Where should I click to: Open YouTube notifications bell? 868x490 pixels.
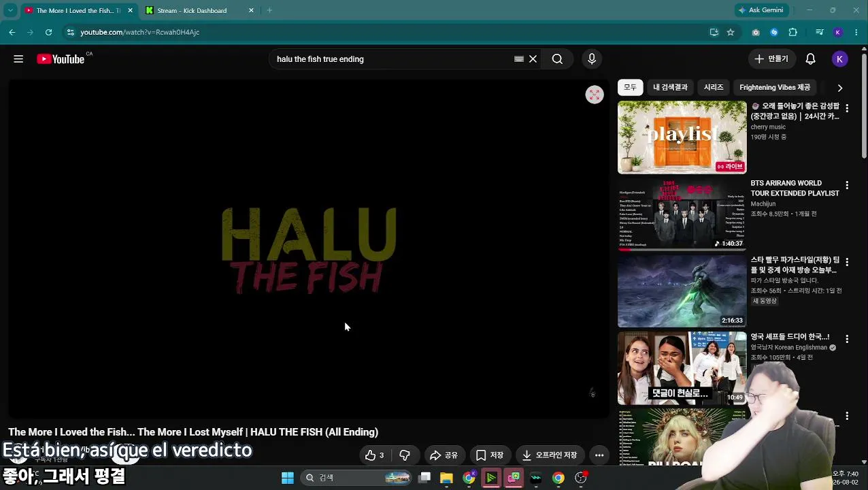pyautogui.click(x=810, y=59)
